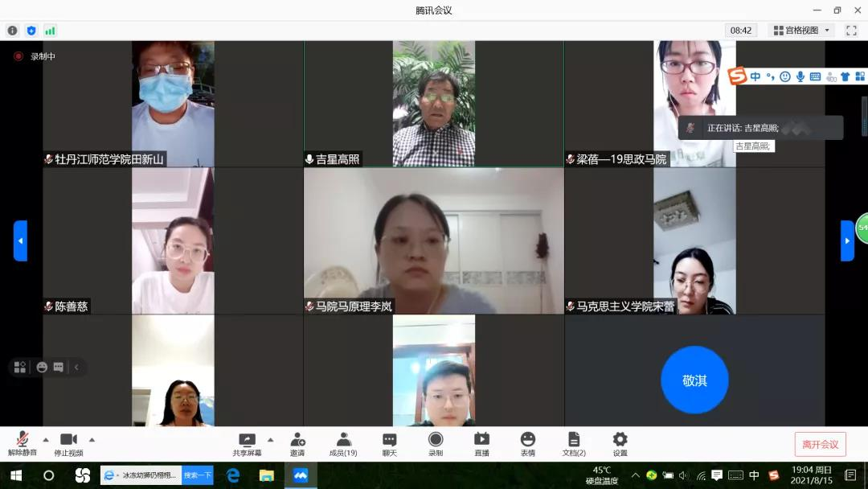Select 马院马原理李岚 video tile
Image resolution: width=868 pixels, height=489 pixels.
(x=434, y=241)
